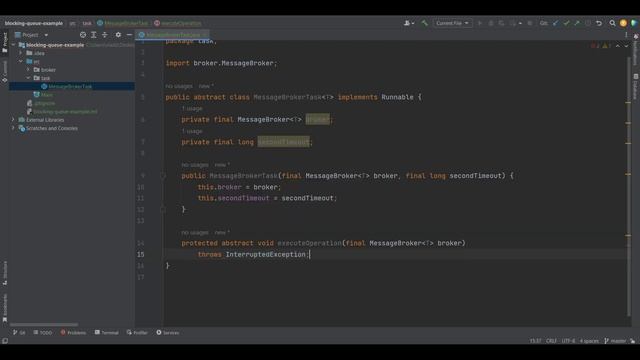Open the Problems tool window button
The image size is (640, 360).
point(73,333)
